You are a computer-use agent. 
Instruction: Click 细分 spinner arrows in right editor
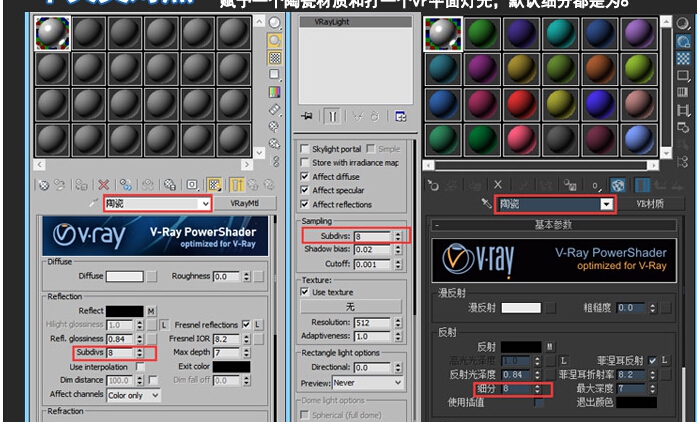(x=537, y=389)
